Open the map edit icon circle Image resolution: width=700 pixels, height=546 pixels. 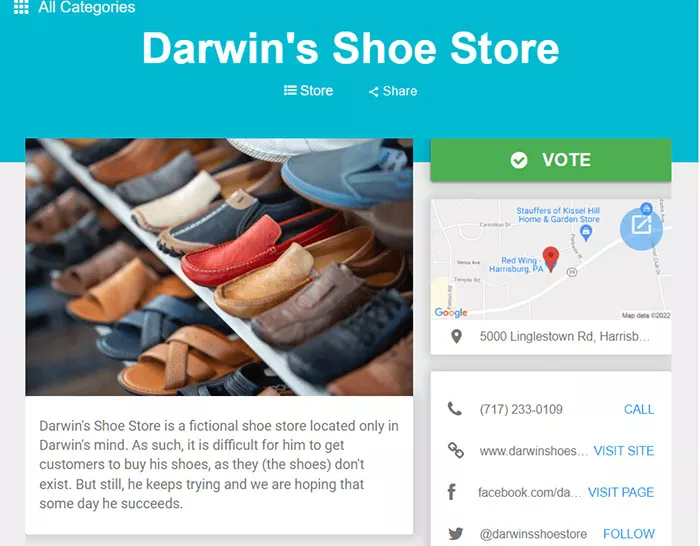click(x=641, y=229)
